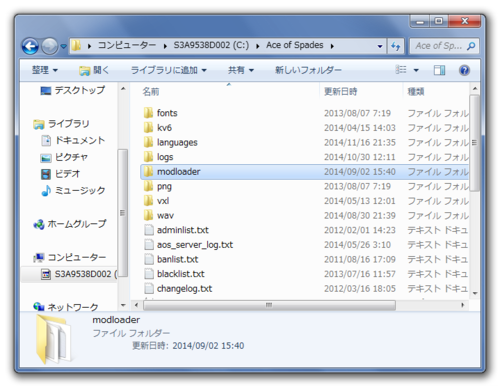Refresh the folder view
Screen dimensions: 500x387
point(396,46)
